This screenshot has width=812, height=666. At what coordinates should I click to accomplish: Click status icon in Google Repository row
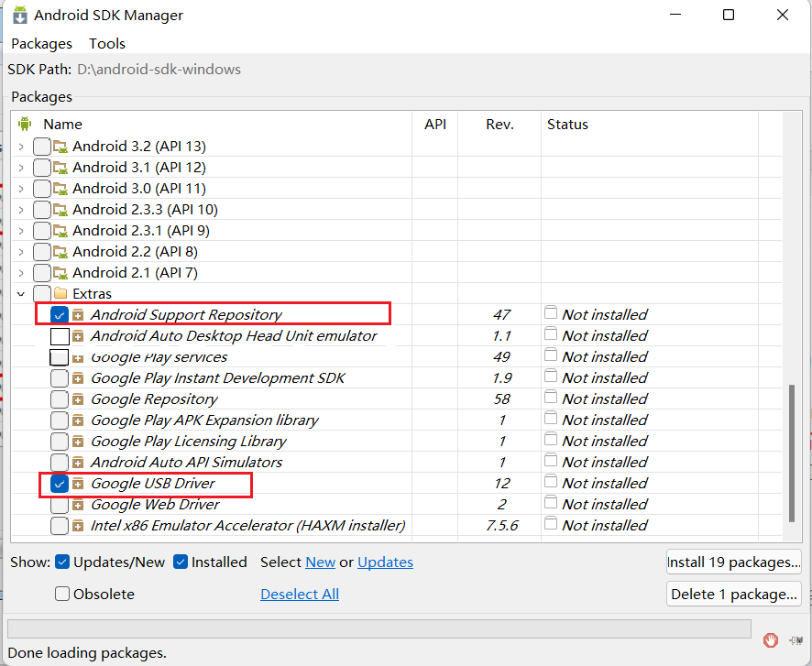(551, 397)
